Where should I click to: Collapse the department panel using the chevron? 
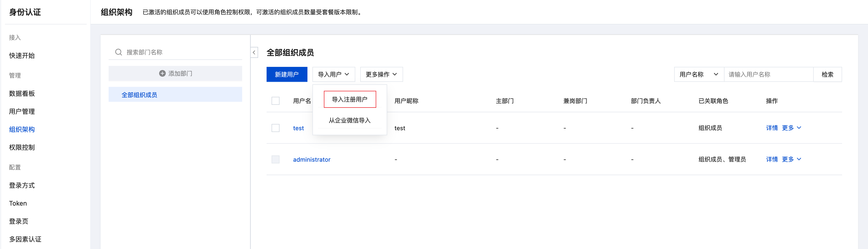pyautogui.click(x=254, y=53)
